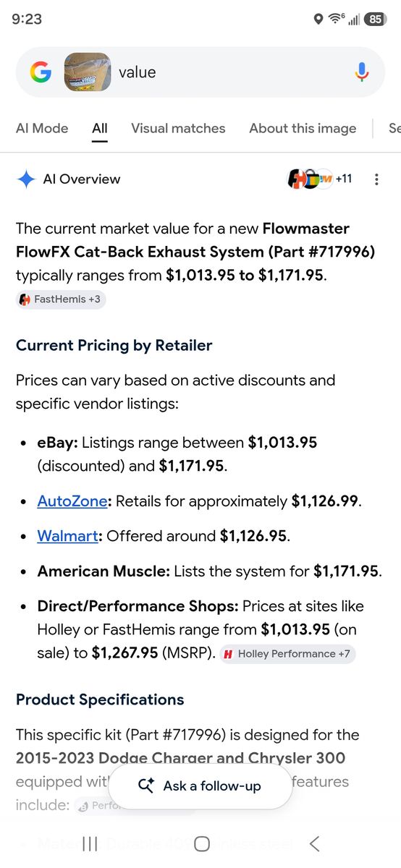This screenshot has width=401, height=868.
Task: Switch to About this image tab
Action: (x=303, y=128)
